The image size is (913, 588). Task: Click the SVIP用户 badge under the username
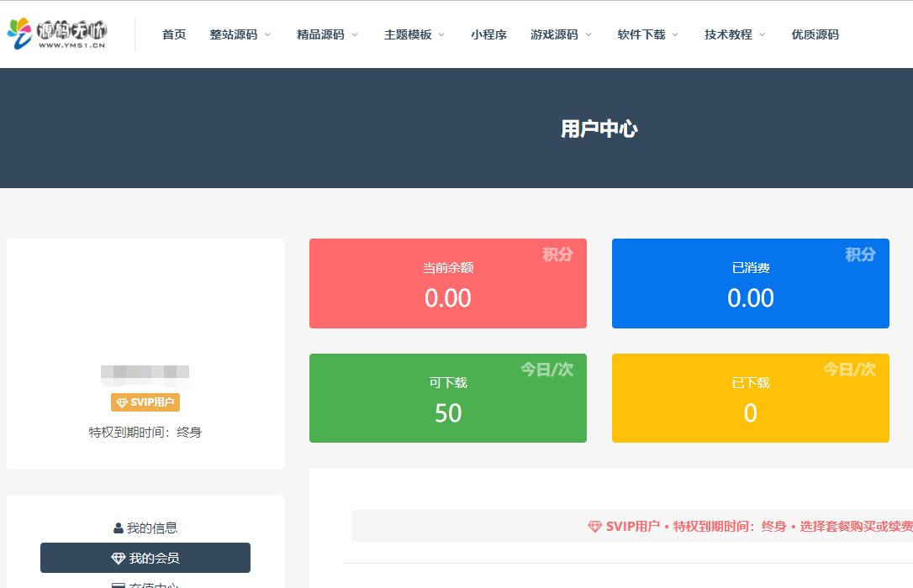click(x=145, y=402)
